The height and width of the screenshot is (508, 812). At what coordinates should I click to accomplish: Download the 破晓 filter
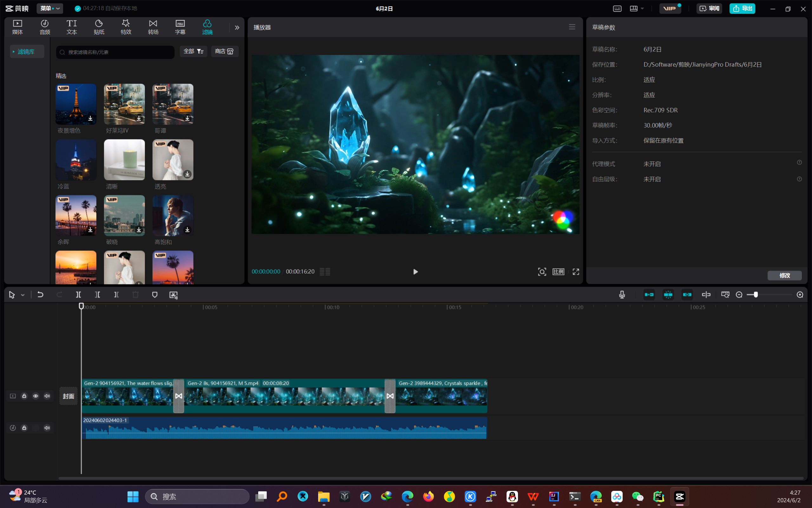(x=139, y=230)
